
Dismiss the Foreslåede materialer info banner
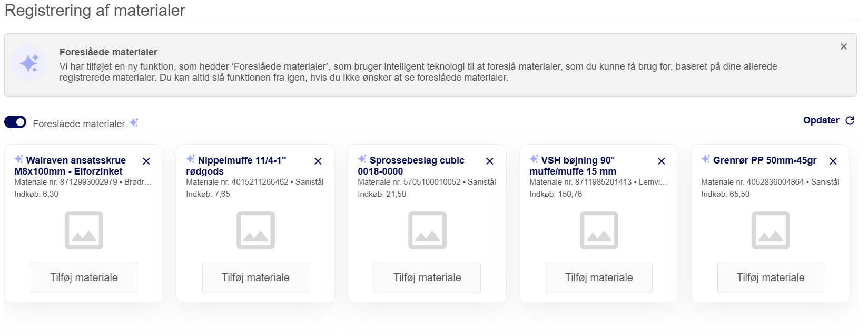pos(843,46)
